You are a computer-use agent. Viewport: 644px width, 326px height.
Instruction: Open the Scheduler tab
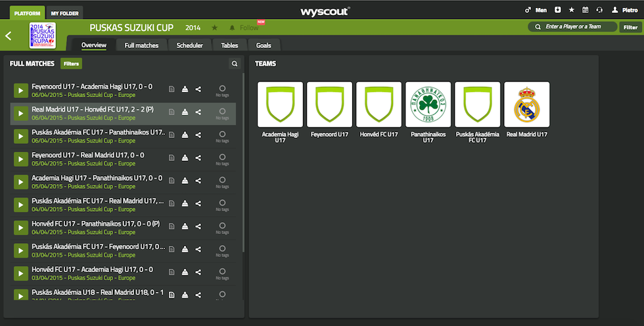coord(189,45)
